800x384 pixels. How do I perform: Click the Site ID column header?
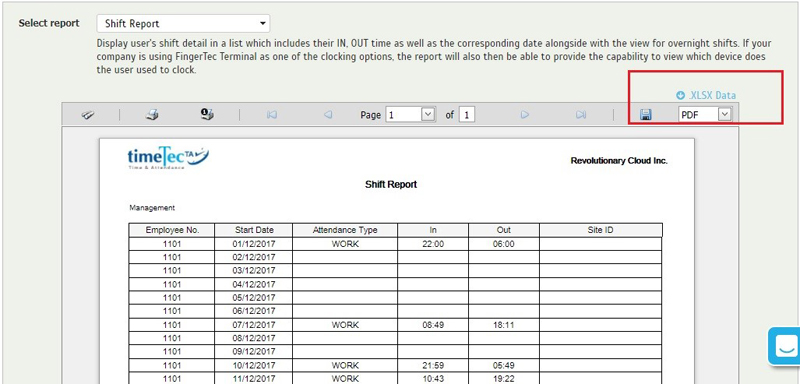click(x=601, y=230)
